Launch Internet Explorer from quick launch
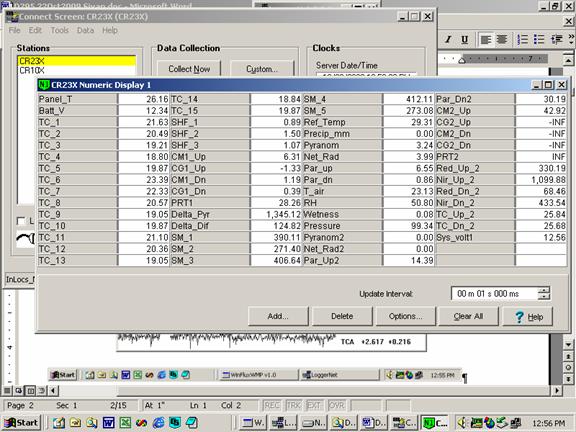The width and height of the screenshot is (576, 432). click(159, 423)
